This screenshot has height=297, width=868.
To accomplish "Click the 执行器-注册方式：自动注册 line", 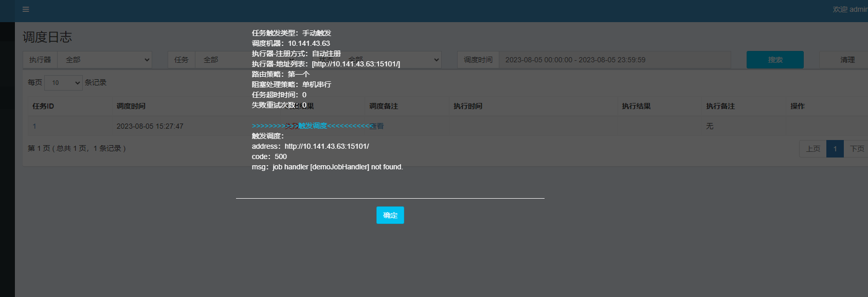I will tap(296, 54).
